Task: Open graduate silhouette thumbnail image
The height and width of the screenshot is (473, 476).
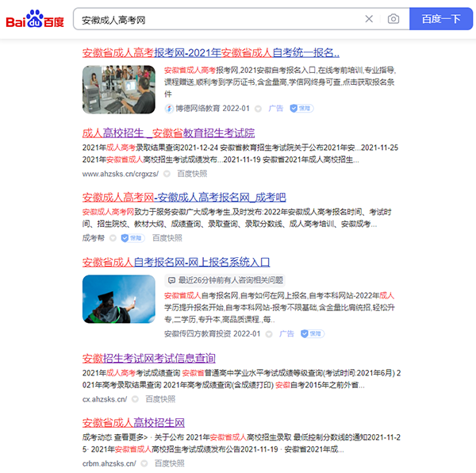Action: (119, 299)
